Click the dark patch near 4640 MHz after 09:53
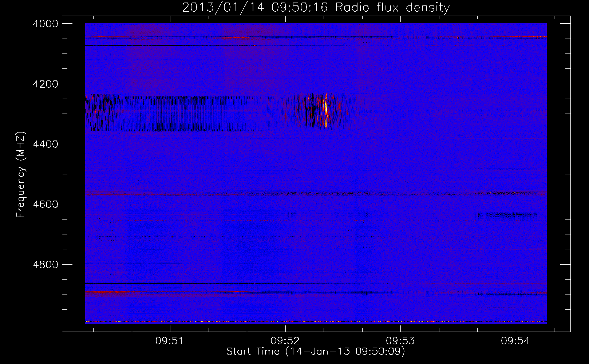The image size is (589, 364). pyautogui.click(x=508, y=216)
